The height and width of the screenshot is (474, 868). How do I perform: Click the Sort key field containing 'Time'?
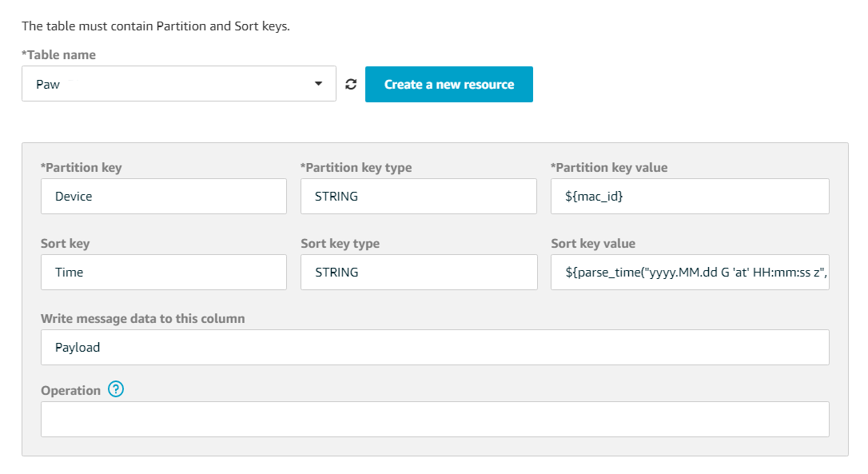coord(163,272)
